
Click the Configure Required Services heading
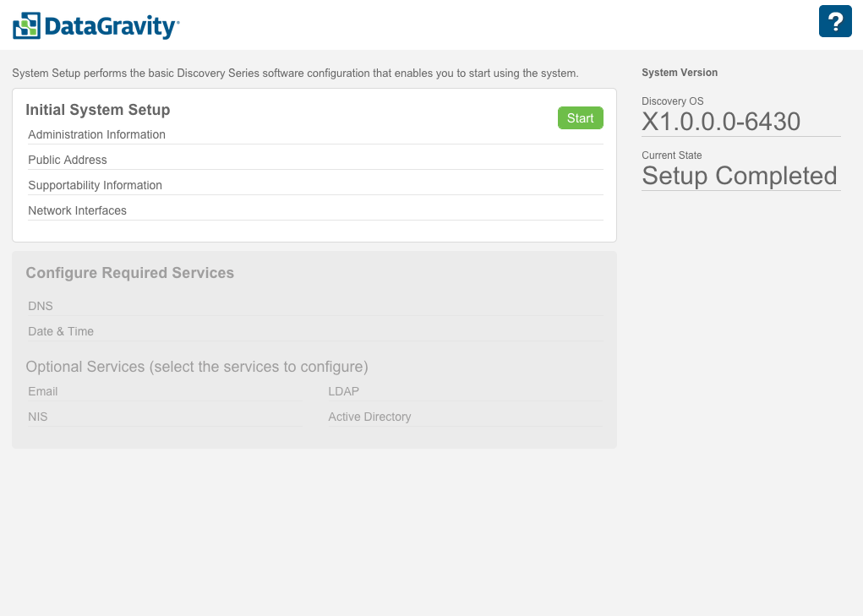click(x=130, y=273)
